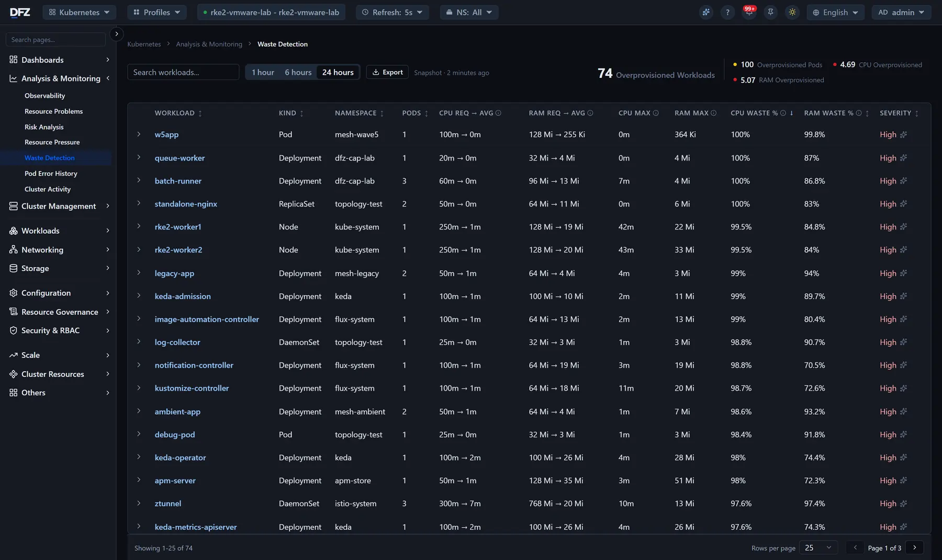The width and height of the screenshot is (942, 560).
Task: Click the pin icon in header
Action: coord(770,12)
